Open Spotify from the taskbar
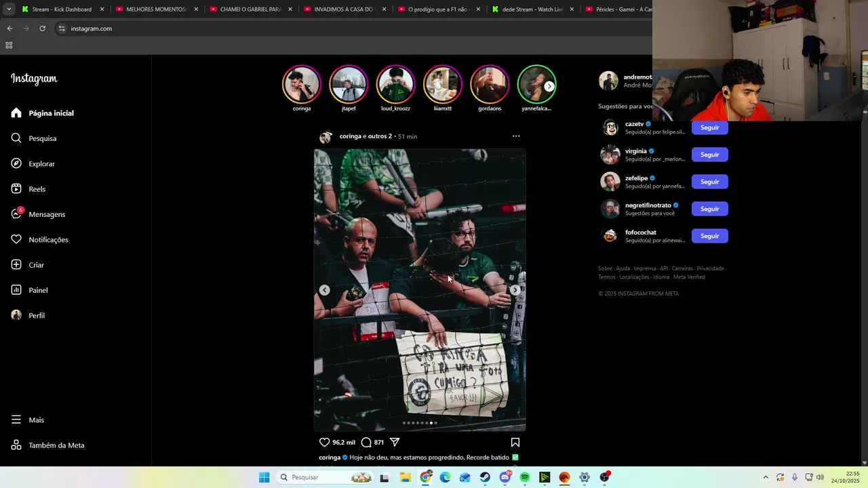This screenshot has width=868, height=488. tap(525, 477)
